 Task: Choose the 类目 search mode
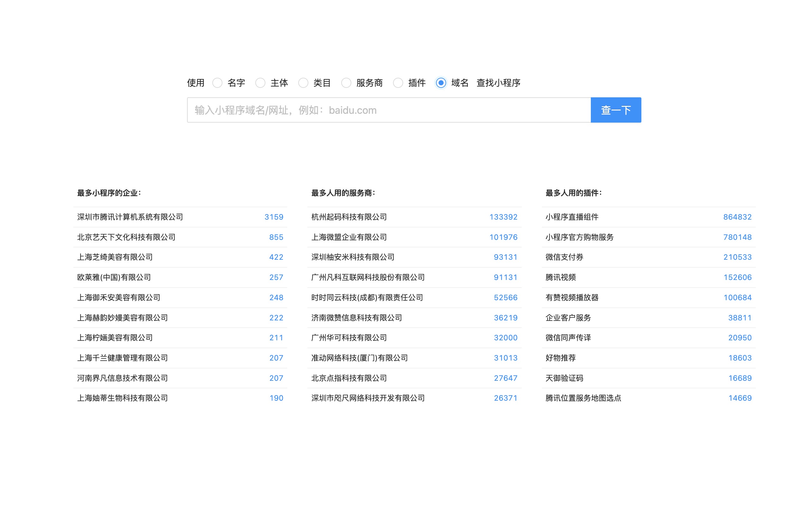click(303, 83)
